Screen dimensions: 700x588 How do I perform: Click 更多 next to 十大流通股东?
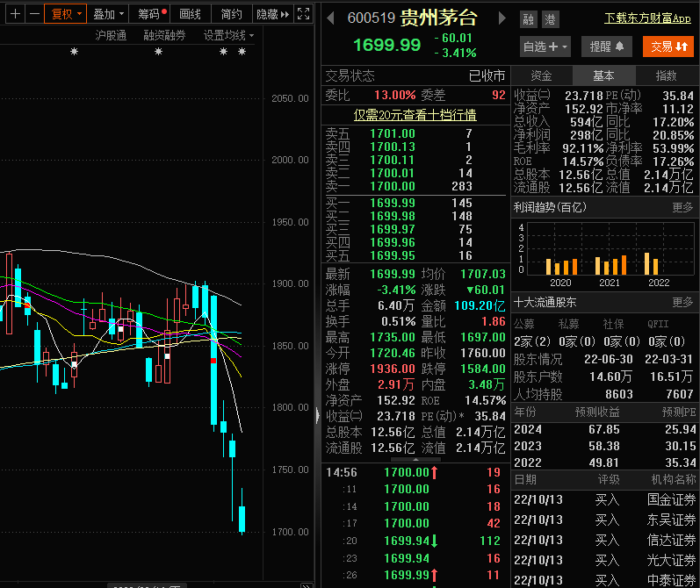(x=682, y=303)
